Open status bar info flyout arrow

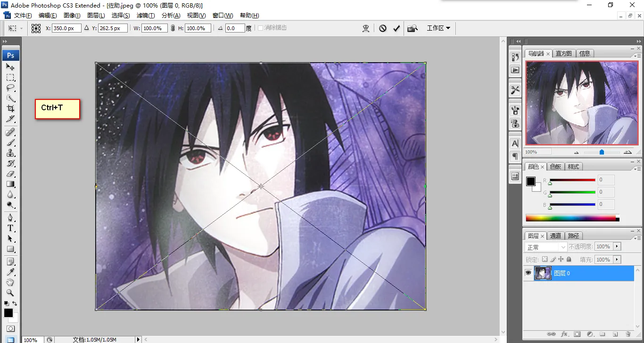click(x=138, y=339)
